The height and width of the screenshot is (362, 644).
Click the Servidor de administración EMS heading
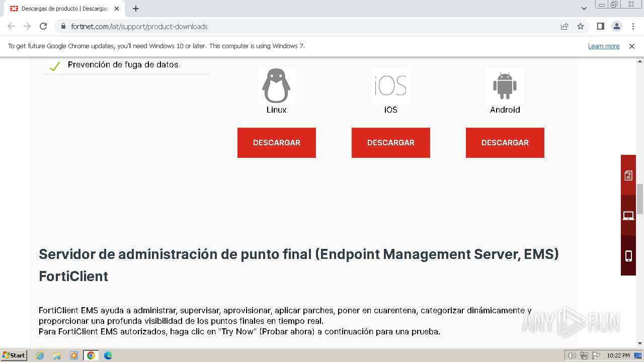coord(299,265)
